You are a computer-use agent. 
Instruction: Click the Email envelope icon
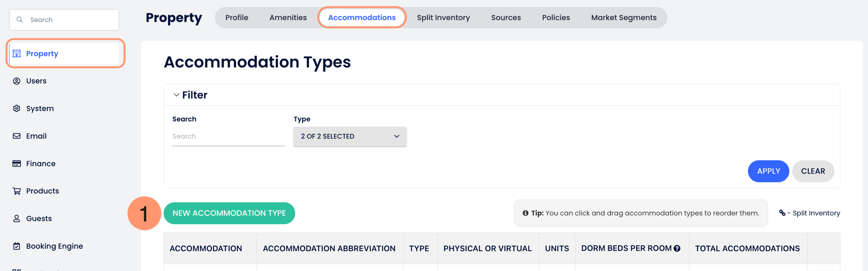pos(16,136)
